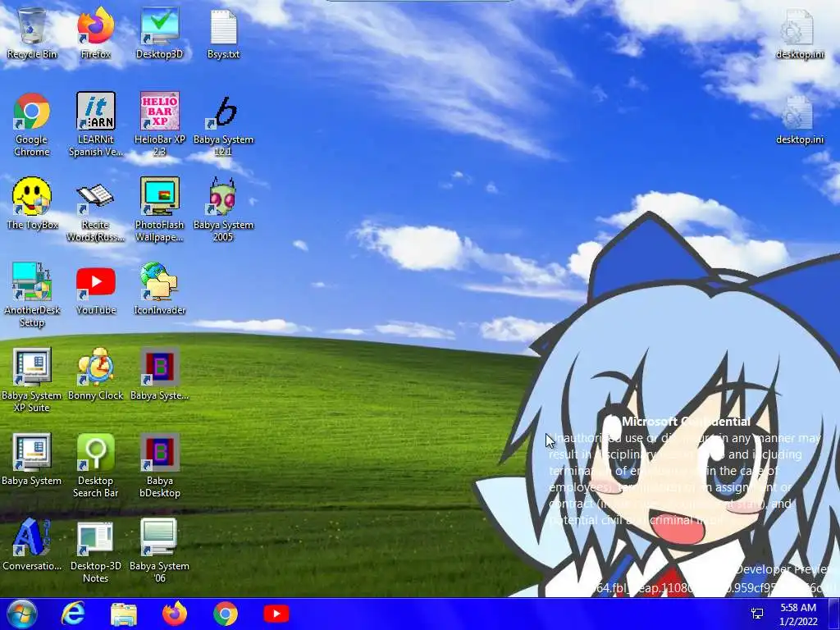This screenshot has height=630, width=840.
Task: Select the Babya System 12.1 icon
Action: [x=223, y=125]
